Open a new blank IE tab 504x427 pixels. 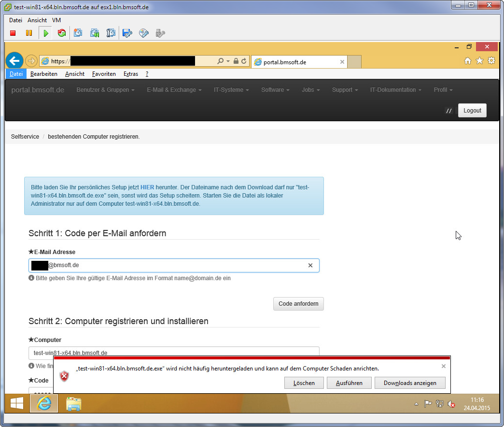tap(354, 62)
